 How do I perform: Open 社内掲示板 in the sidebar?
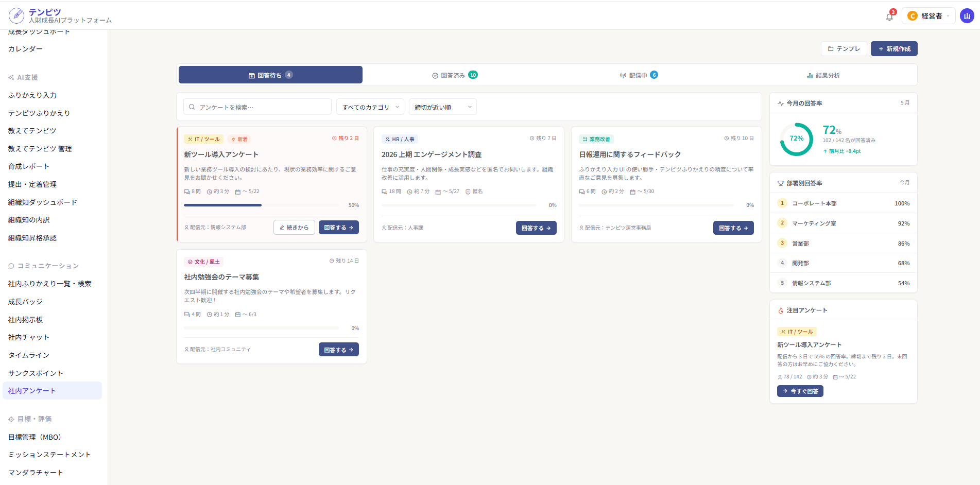tap(26, 320)
